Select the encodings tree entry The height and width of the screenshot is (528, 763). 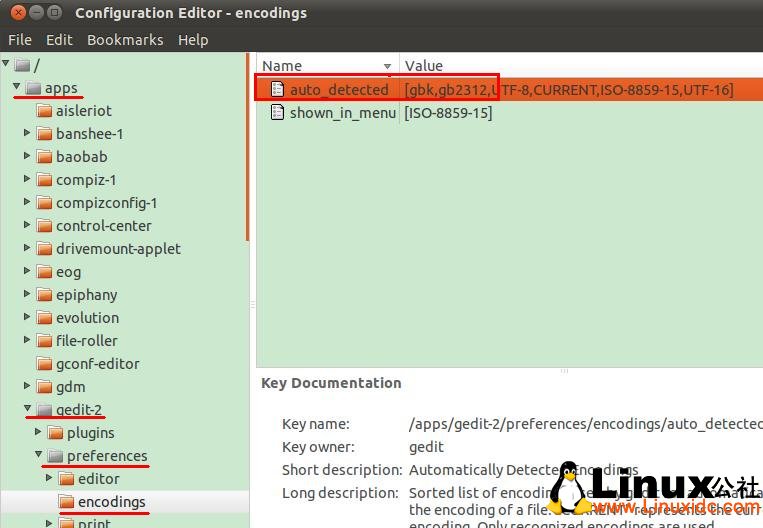pyautogui.click(x=111, y=502)
